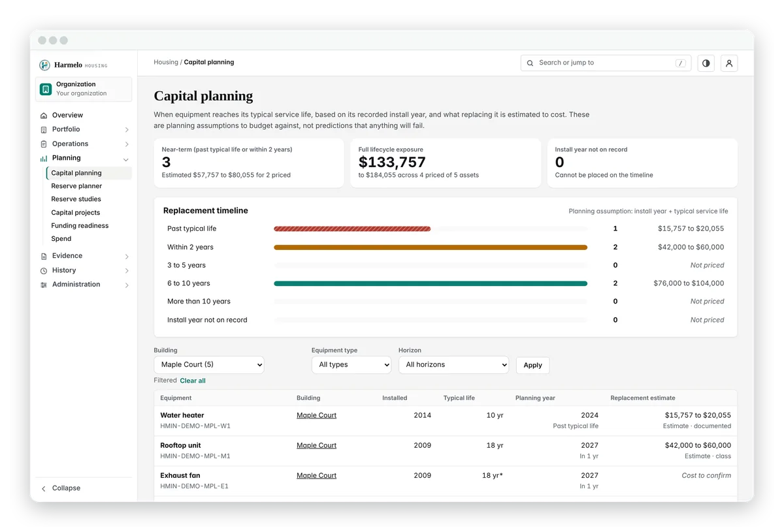Expand the Portfolio section chevron
This screenshot has width=784, height=532.
point(127,130)
